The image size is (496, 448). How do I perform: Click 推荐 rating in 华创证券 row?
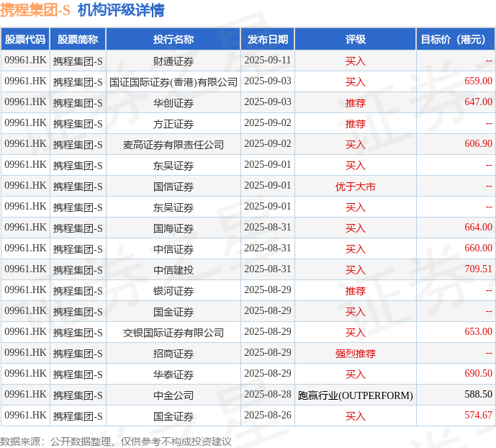355,103
